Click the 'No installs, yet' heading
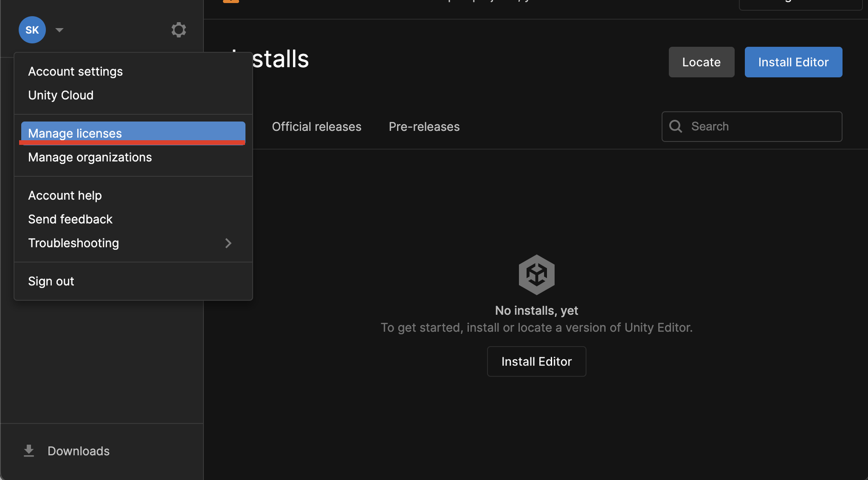The width and height of the screenshot is (868, 480). pos(536,311)
